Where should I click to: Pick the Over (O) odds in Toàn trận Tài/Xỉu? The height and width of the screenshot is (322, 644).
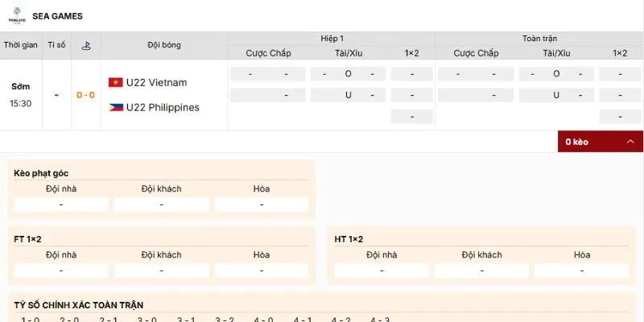(556, 74)
